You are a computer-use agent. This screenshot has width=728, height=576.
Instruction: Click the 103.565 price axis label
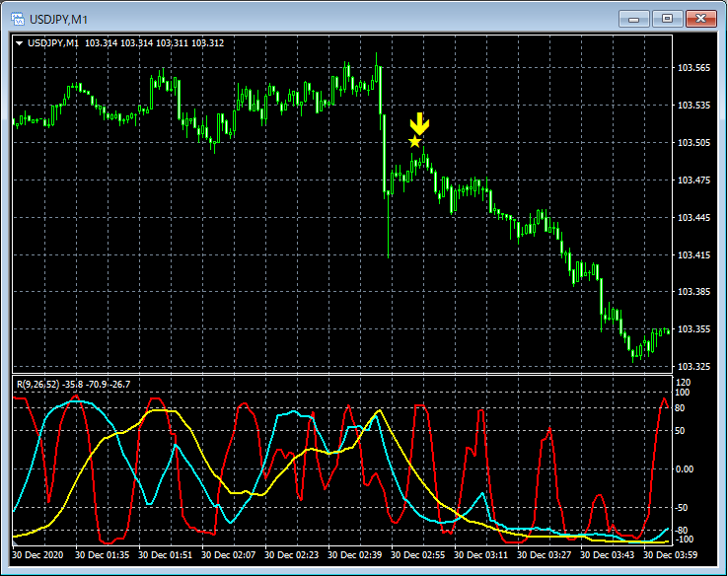pos(694,68)
